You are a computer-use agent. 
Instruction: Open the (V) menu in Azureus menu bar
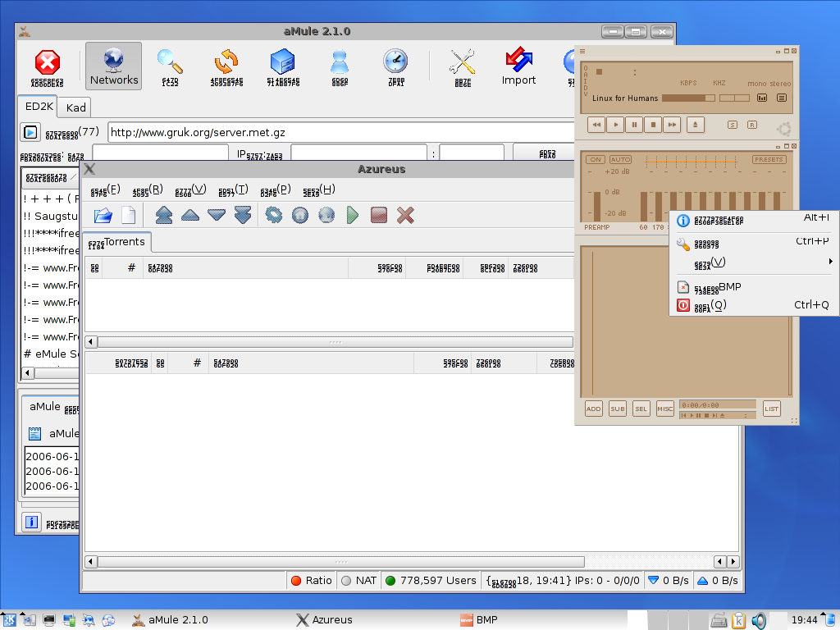click(190, 189)
